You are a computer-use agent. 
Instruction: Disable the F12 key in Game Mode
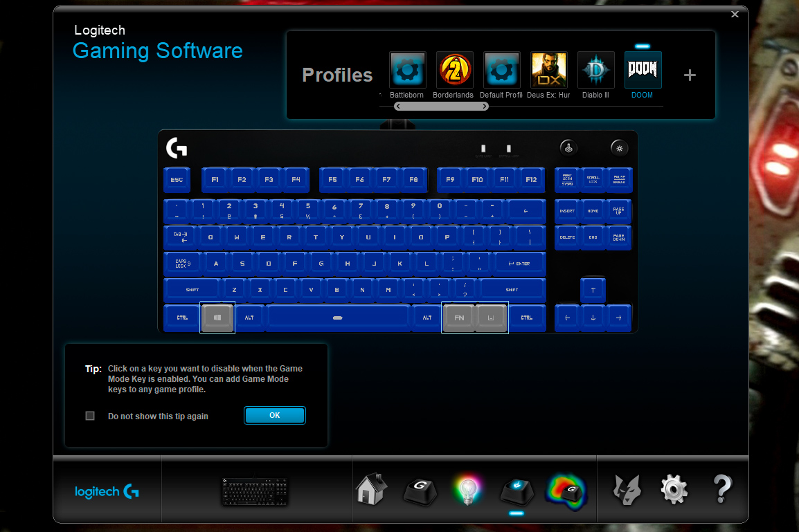(x=531, y=180)
